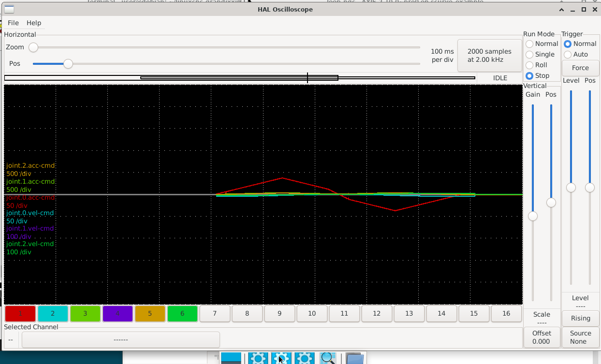
Task: Select orange channel 5 button
Action: click(150, 314)
